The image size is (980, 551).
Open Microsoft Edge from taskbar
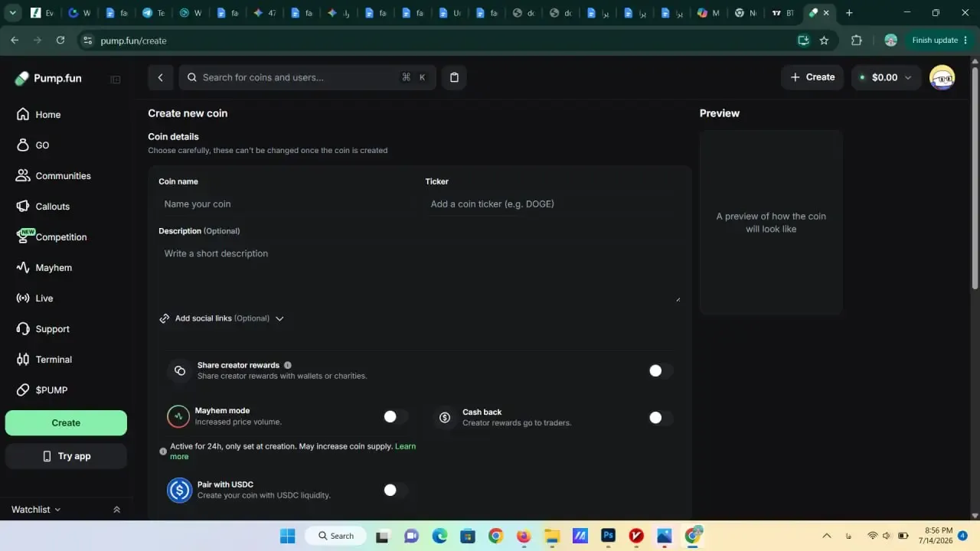click(x=439, y=536)
